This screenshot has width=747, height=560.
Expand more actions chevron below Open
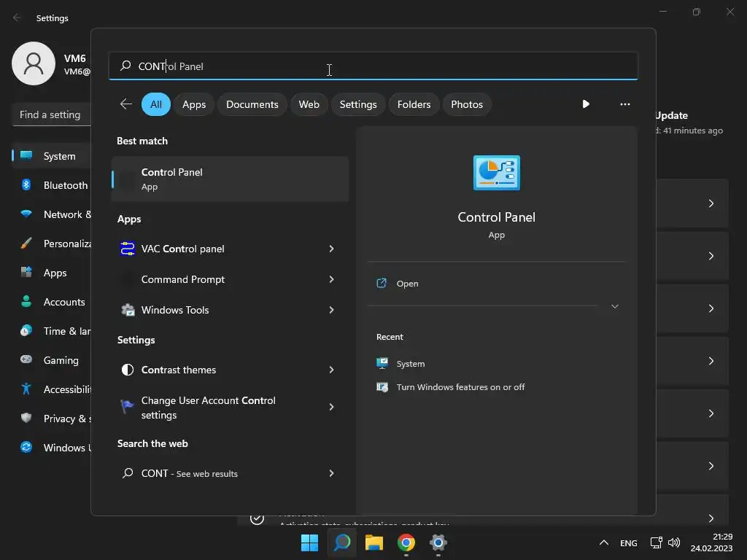pos(614,306)
